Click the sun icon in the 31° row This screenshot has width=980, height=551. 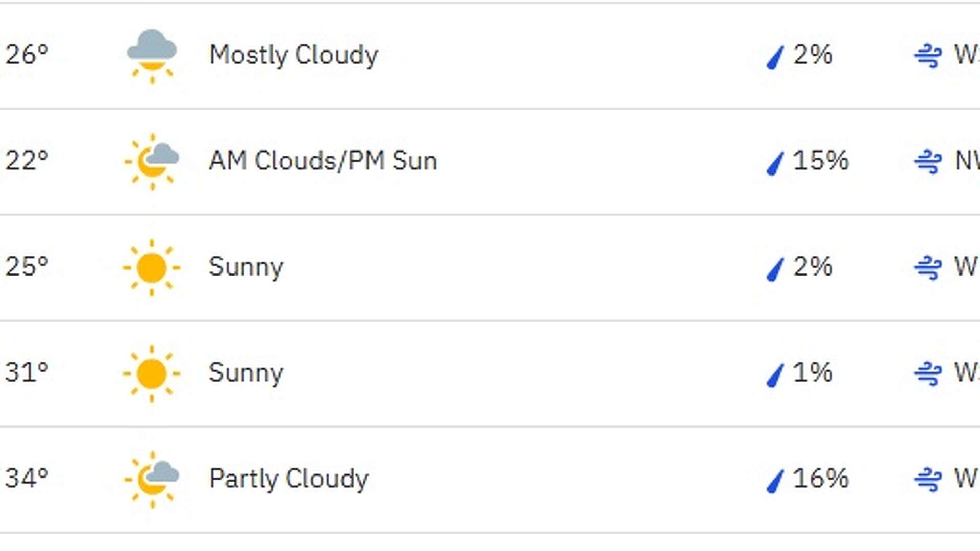[152, 373]
